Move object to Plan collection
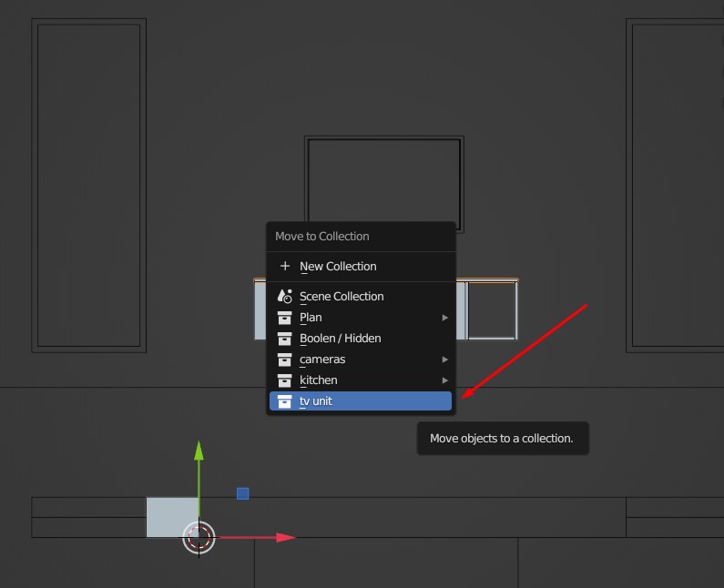Screen dimensions: 724x588 [361, 318]
